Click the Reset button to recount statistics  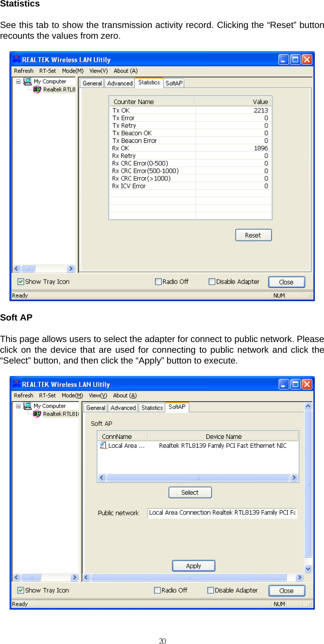(253, 235)
